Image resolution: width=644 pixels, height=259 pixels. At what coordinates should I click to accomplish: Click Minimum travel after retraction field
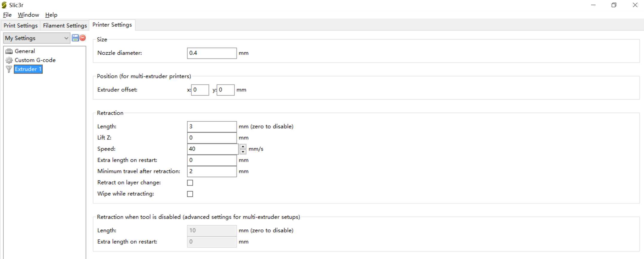212,171
